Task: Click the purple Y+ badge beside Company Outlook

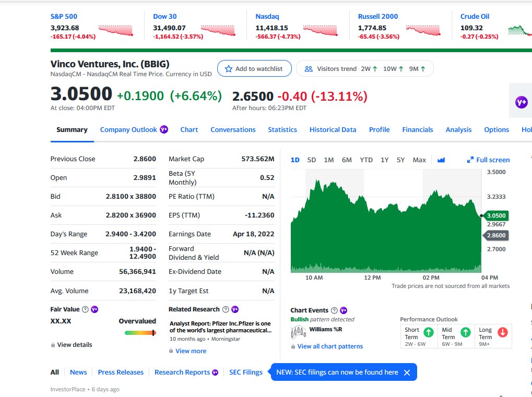Action: click(x=164, y=129)
